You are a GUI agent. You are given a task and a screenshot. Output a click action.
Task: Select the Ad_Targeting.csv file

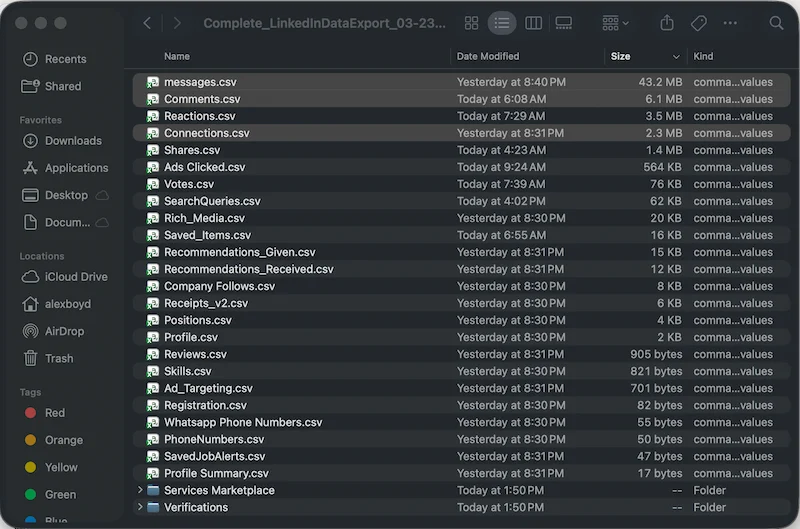tap(462, 388)
